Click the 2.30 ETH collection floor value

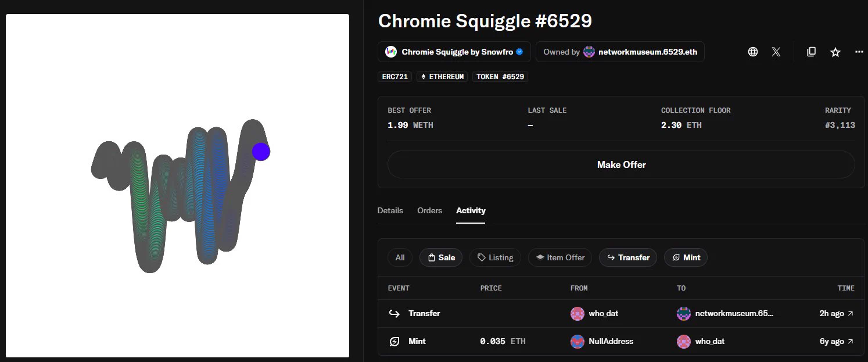682,125
